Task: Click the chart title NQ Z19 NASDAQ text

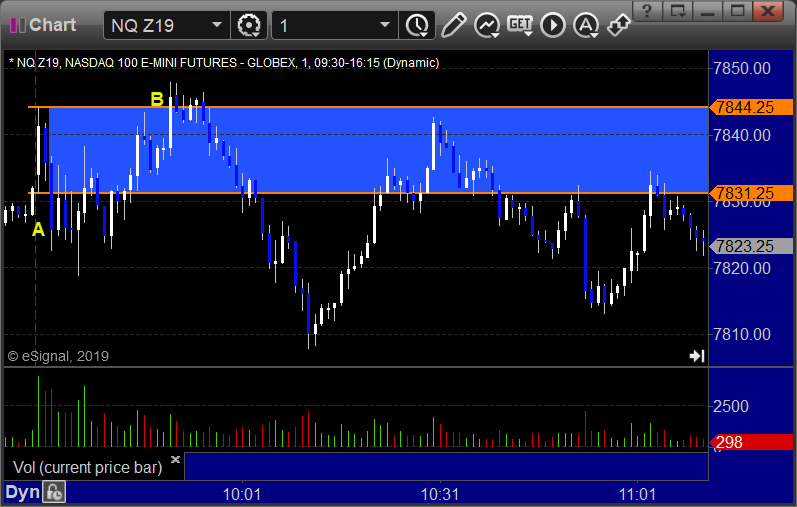Action: point(224,63)
